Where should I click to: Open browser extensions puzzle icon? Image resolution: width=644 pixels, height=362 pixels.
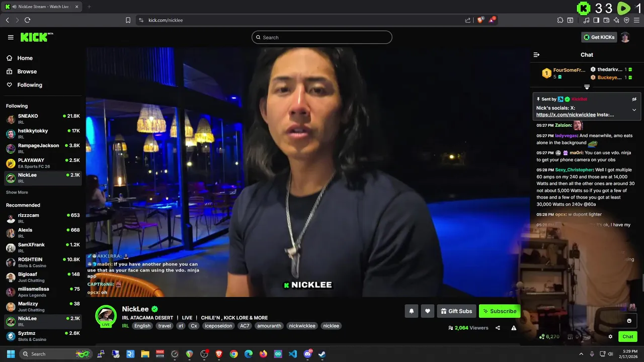(560, 20)
